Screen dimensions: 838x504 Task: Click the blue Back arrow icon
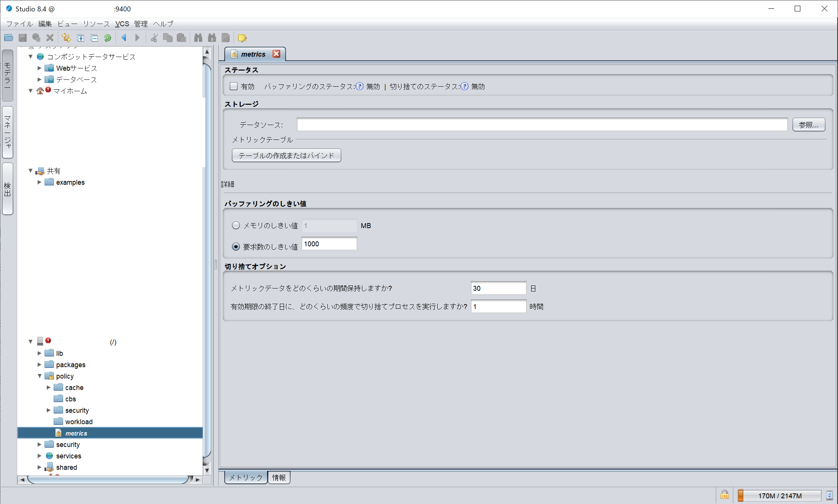[x=124, y=38]
